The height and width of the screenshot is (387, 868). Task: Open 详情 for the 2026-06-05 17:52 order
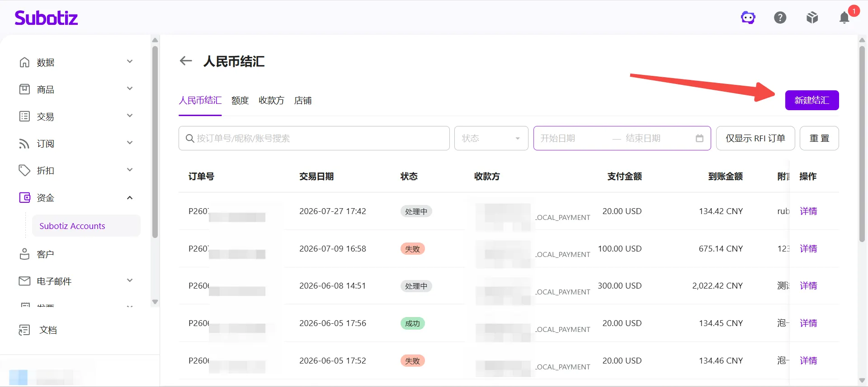pos(808,360)
